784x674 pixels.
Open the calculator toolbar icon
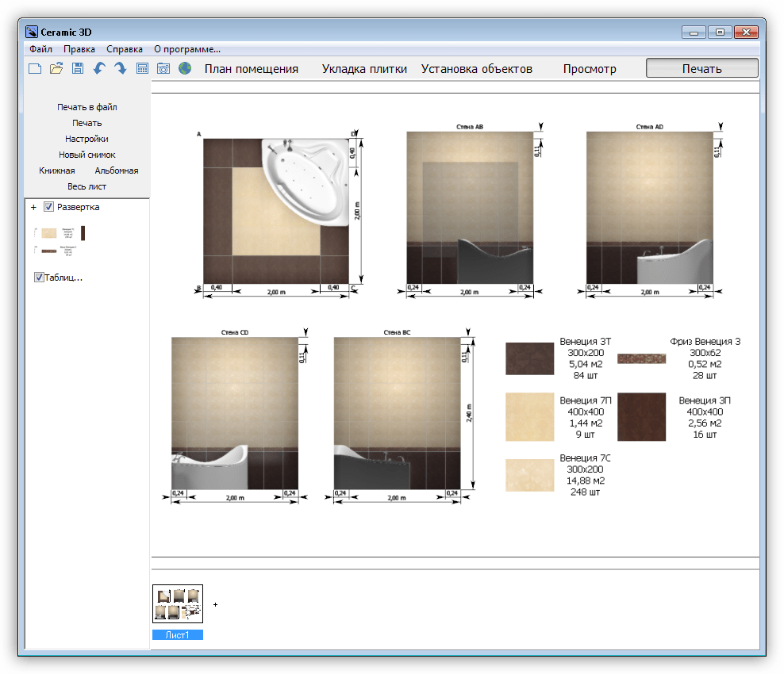click(142, 68)
